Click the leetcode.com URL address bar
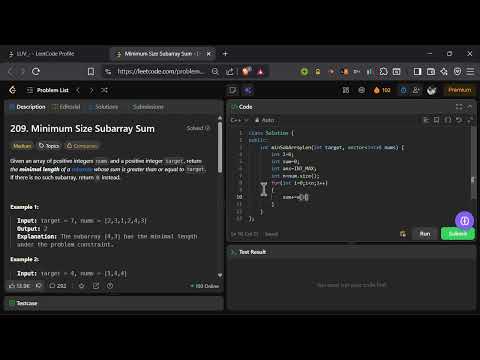Screen dimensions: 480x360 click(160, 71)
